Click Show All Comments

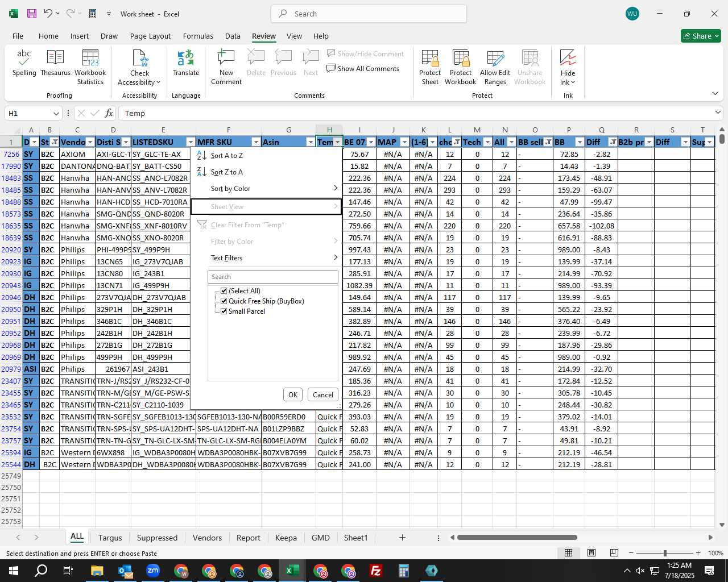click(363, 69)
